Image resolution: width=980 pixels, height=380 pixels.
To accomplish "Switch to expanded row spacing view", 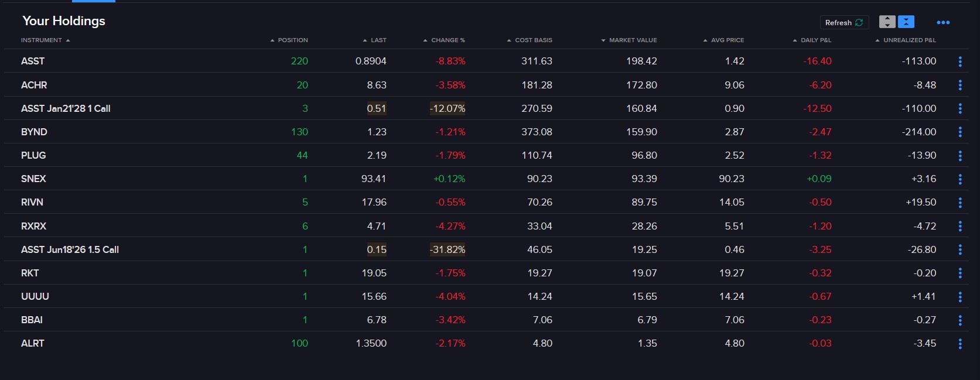I will pos(887,22).
